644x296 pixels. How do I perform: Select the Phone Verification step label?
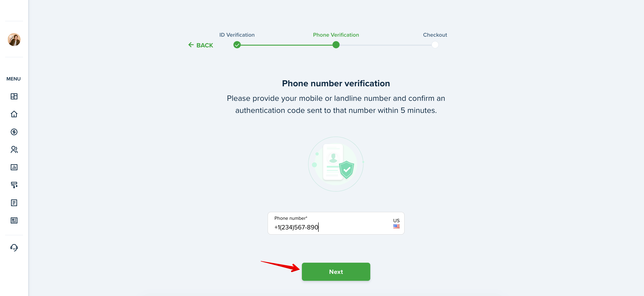tap(336, 35)
